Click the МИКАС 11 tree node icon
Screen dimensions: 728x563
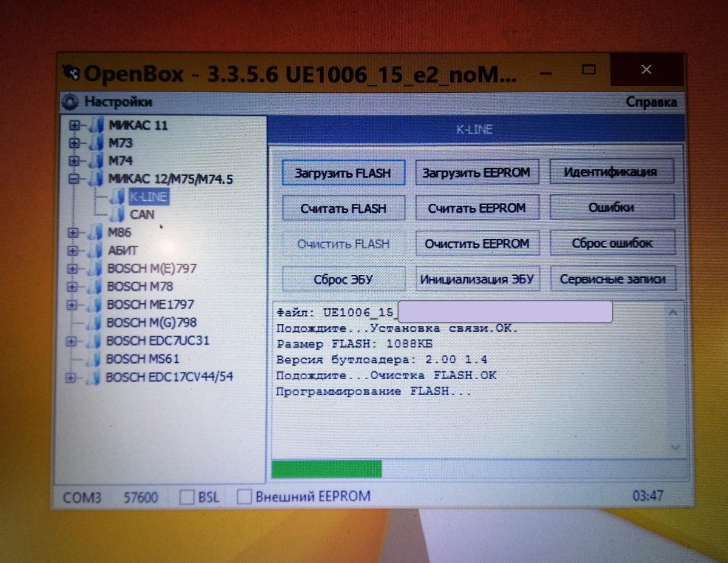pos(96,126)
